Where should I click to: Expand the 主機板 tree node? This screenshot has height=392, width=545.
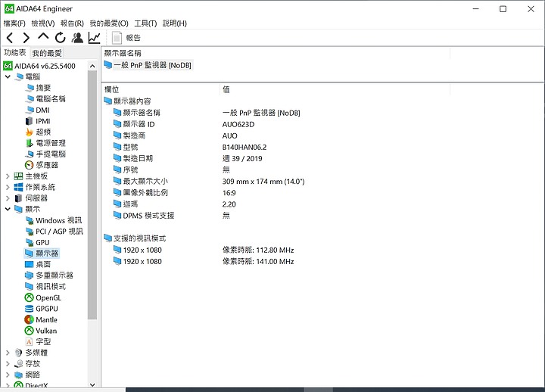8,176
